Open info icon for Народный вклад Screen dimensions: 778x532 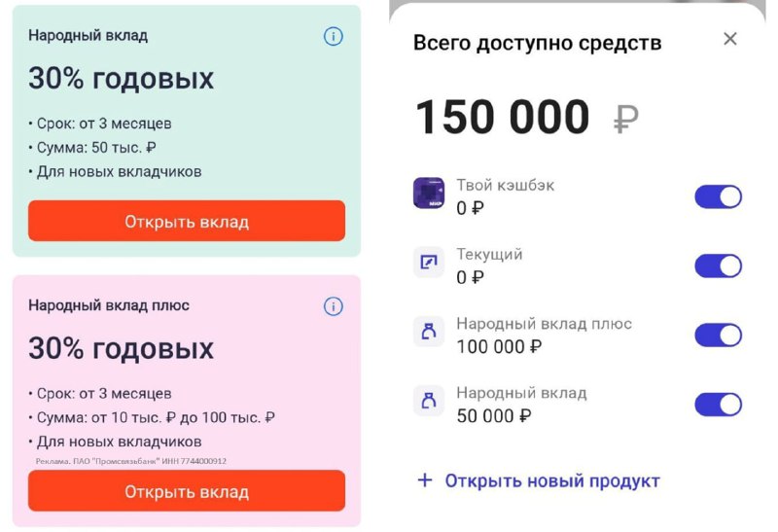pyautogui.click(x=333, y=36)
